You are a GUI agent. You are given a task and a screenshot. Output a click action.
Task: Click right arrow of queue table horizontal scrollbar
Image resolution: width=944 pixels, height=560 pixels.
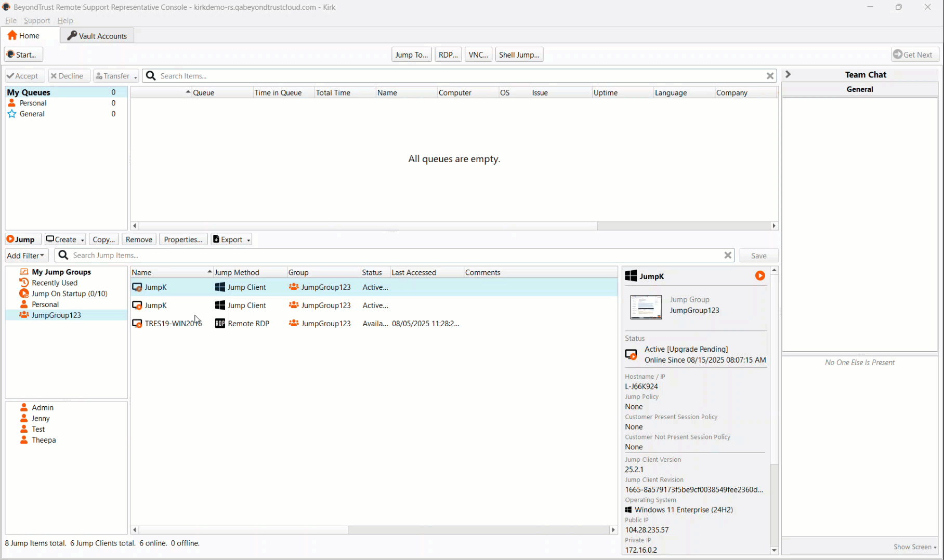click(774, 226)
